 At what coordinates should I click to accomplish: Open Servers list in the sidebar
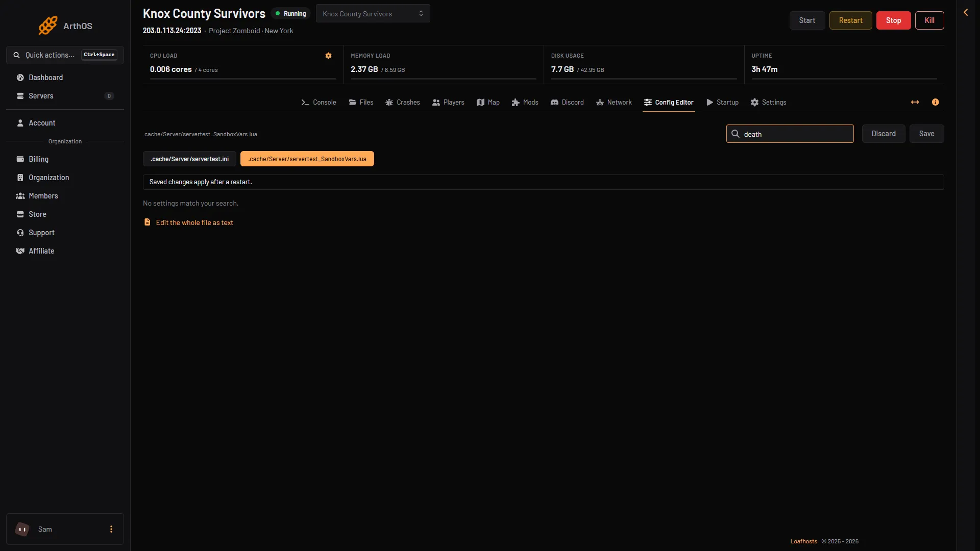[x=65, y=96]
